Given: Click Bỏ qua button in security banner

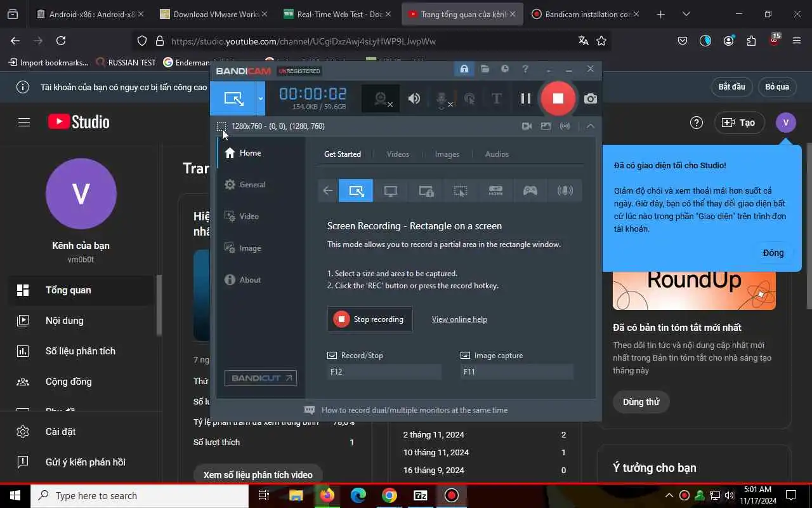Looking at the screenshot, I should (x=777, y=87).
